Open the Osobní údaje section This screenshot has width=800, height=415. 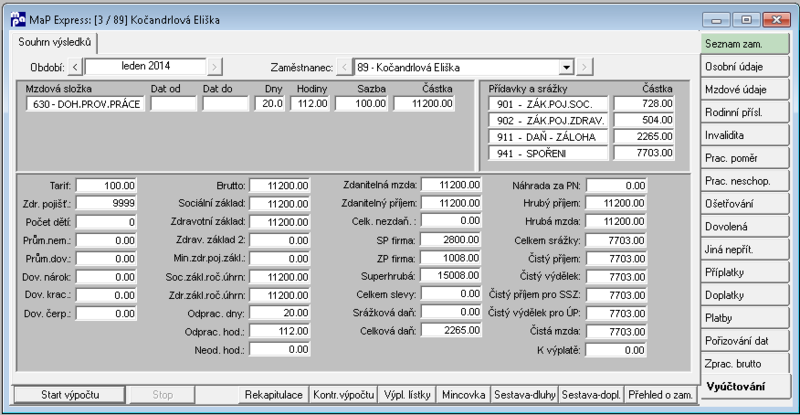pyautogui.click(x=744, y=66)
